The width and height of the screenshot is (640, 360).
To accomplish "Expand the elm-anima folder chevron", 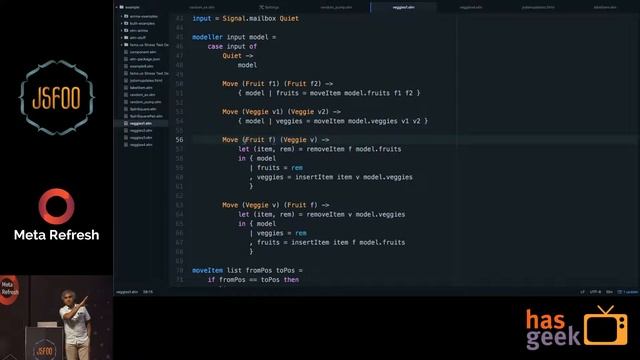I will coord(121,31).
